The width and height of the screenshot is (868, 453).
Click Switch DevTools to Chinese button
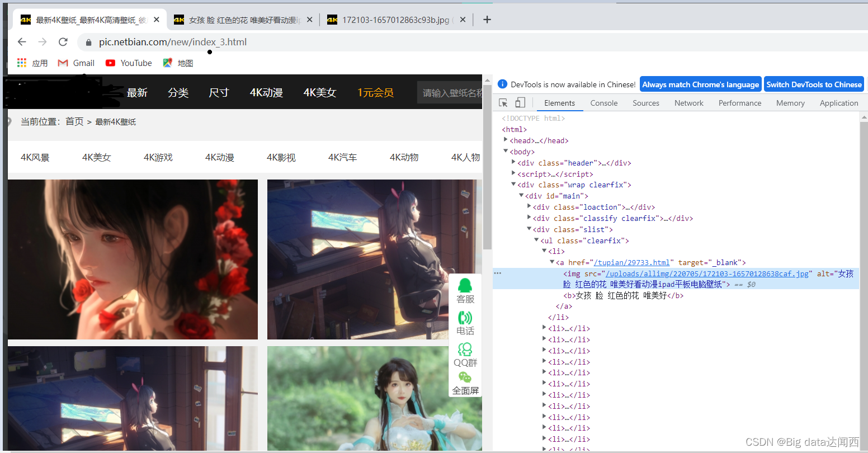pyautogui.click(x=814, y=84)
